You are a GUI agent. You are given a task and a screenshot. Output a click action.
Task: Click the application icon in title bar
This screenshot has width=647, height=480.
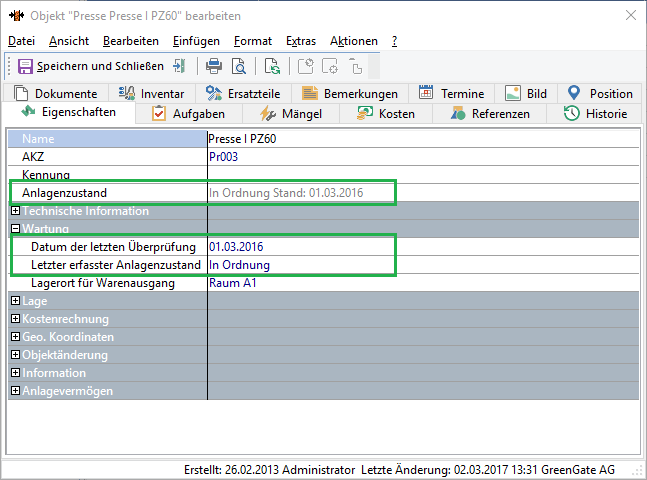coord(17,16)
